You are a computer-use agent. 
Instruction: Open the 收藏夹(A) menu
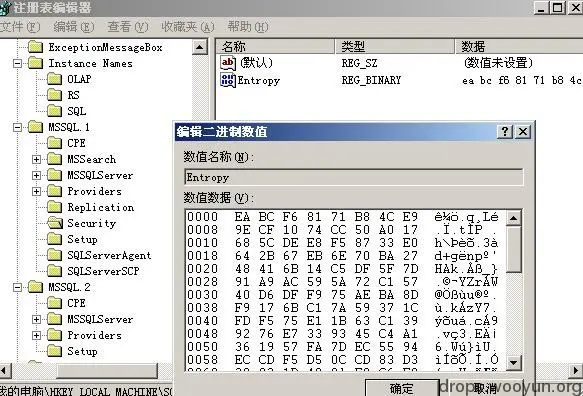[188, 26]
